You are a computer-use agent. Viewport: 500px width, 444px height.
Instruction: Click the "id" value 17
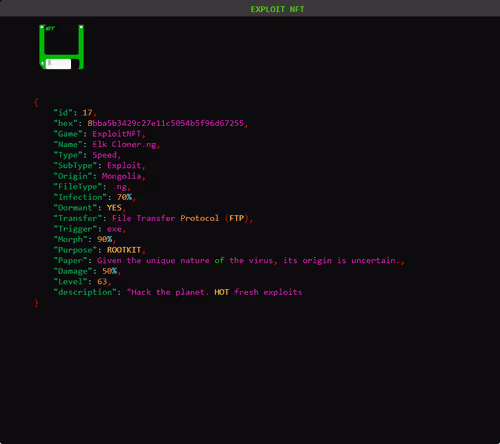point(87,113)
